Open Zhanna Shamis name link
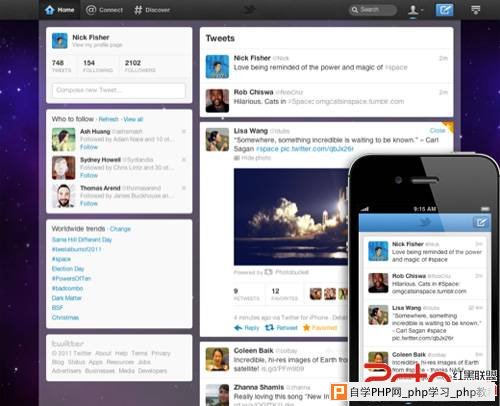 [x=259, y=387]
